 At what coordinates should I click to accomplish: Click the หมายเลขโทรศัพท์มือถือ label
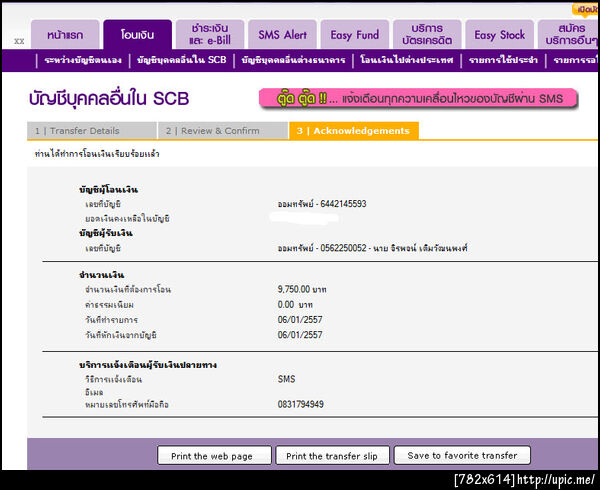tap(127, 404)
